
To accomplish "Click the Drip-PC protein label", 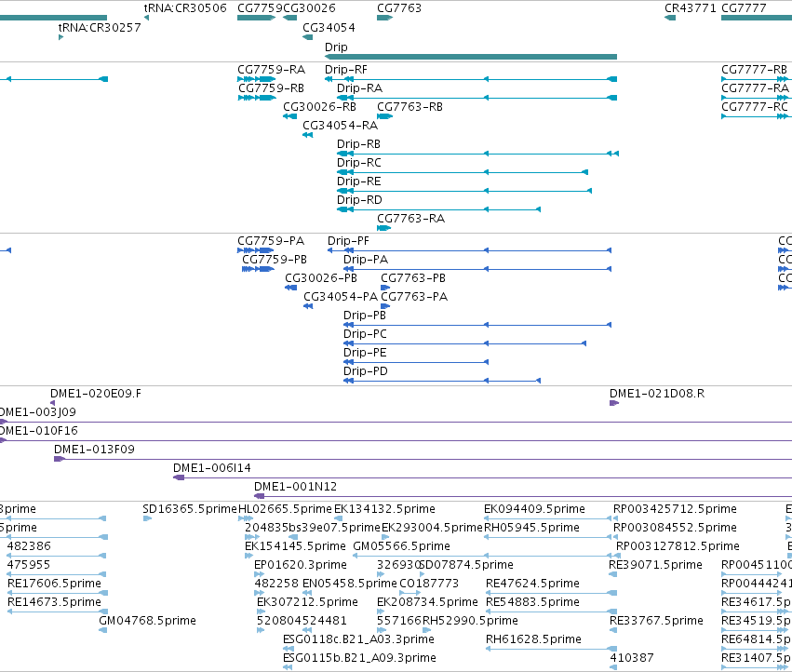I will pos(365,334).
